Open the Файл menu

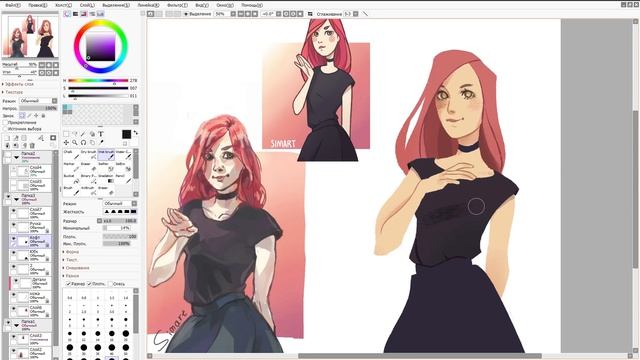pyautogui.click(x=13, y=5)
